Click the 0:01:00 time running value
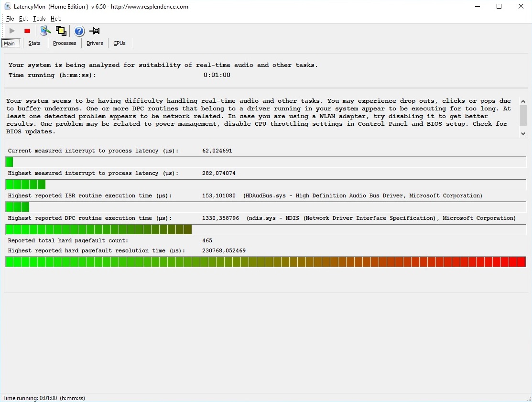Image resolution: width=532 pixels, height=402 pixels. coord(217,75)
